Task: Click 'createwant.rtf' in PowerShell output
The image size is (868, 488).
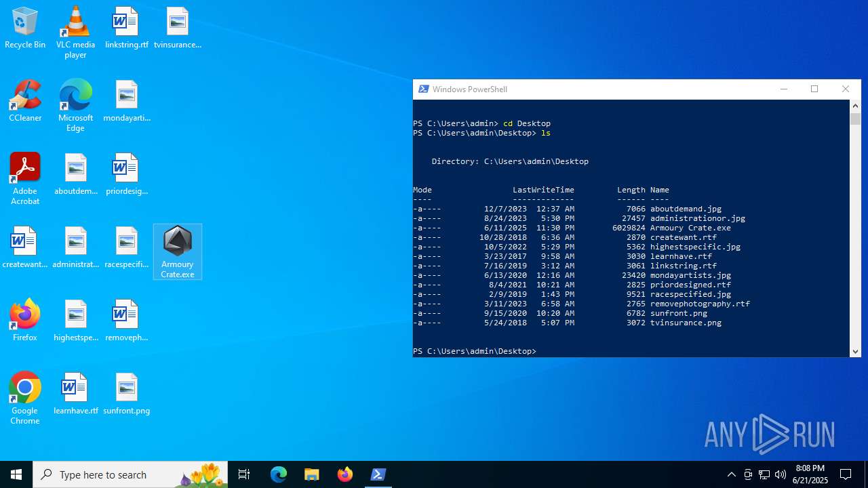Action: click(684, 237)
